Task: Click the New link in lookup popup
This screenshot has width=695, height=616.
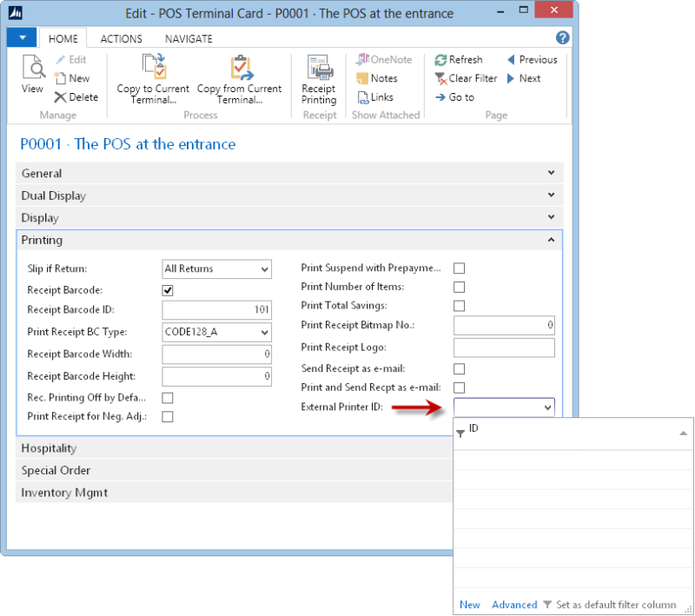Action: coord(469,605)
